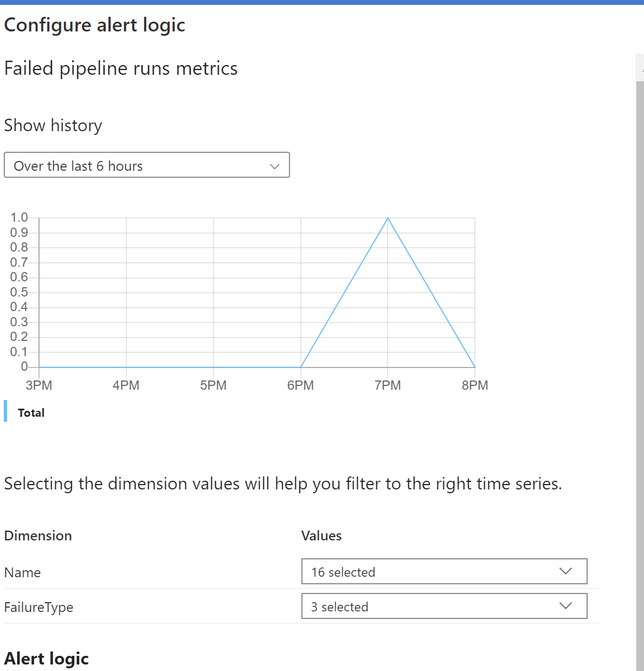The height and width of the screenshot is (671, 644).
Task: Open the Show history time range chevron
Action: pyautogui.click(x=274, y=165)
